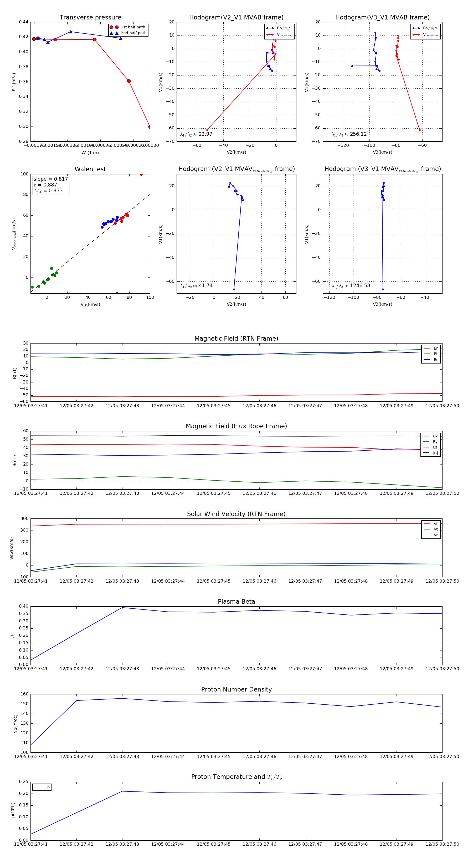Click the 'MA = 0.833' text

48,191
